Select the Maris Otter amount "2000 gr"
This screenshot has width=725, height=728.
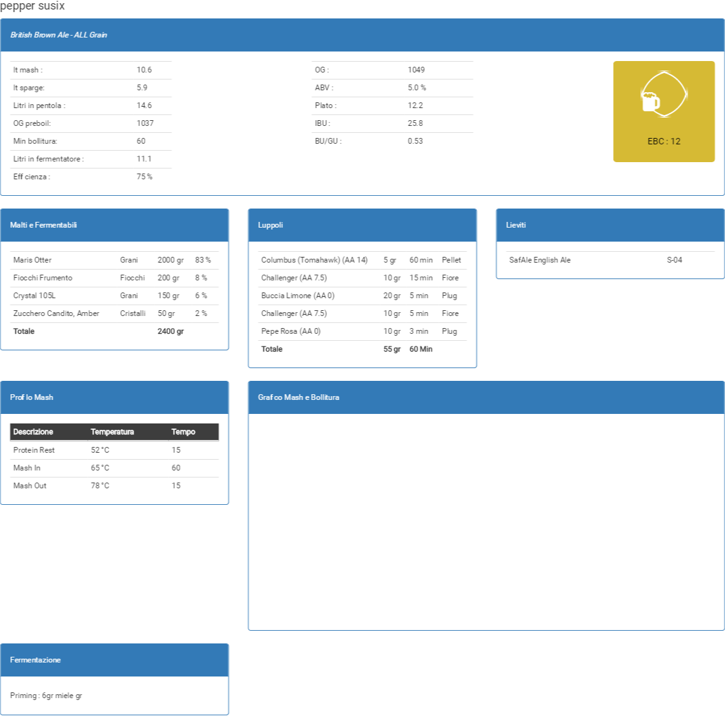[170, 261]
